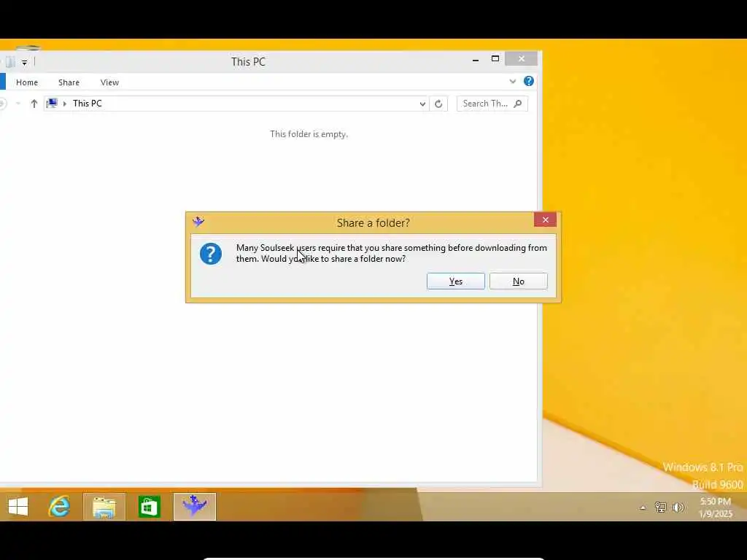The width and height of the screenshot is (747, 560).
Task: Expand the This PC breadcrumb arrow
Action: (65, 104)
